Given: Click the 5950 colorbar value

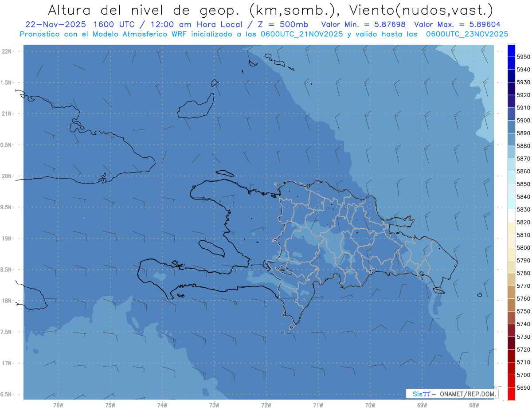Looking at the screenshot, I should [x=523, y=57].
